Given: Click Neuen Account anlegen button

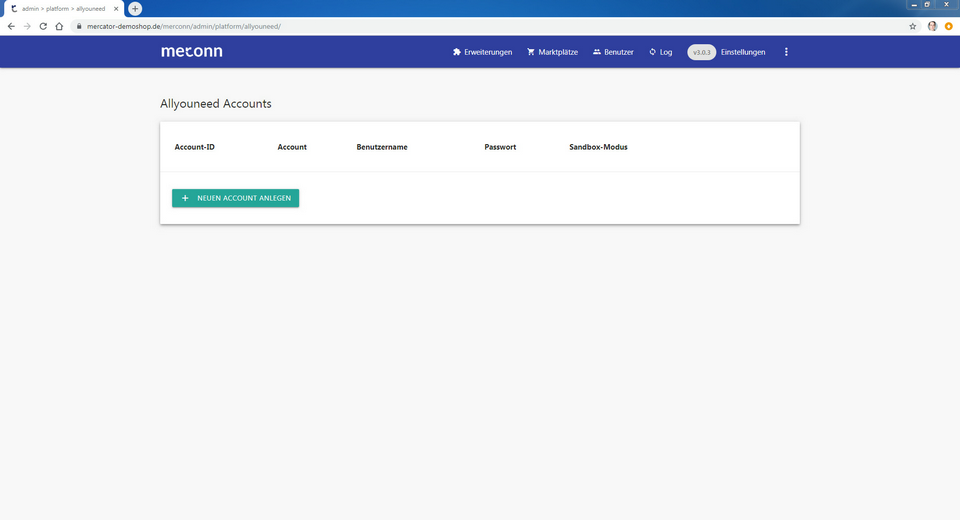Looking at the screenshot, I should [x=236, y=198].
